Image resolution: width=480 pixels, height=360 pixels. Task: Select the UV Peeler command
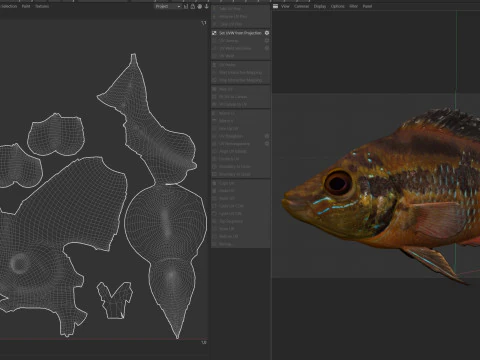[x=227, y=65]
